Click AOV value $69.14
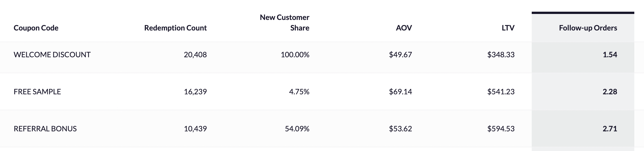Image resolution: width=644 pixels, height=151 pixels. coord(400,92)
